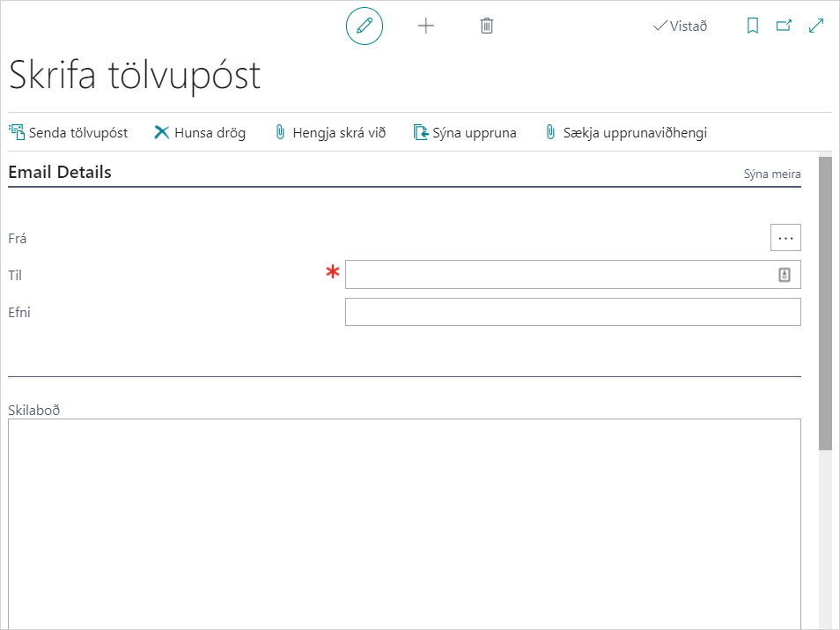
Task: Click the Senda tölvupóst envelope icon
Action: 17,132
